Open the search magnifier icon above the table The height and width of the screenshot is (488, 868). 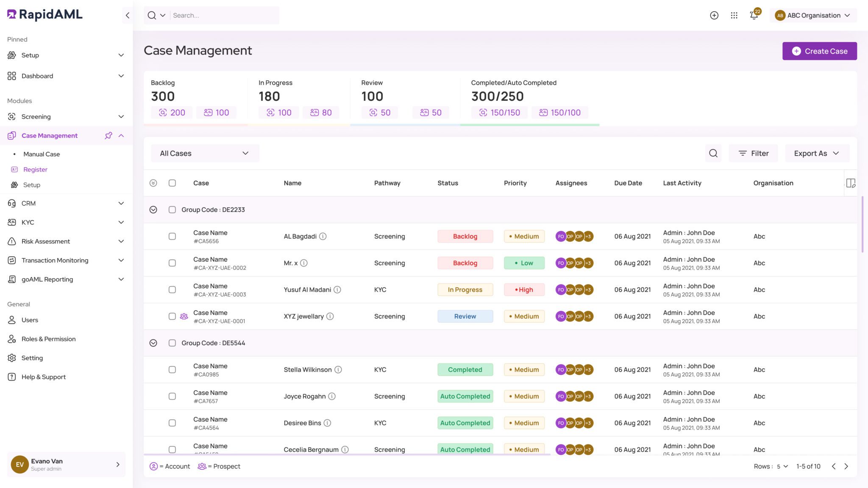coord(713,153)
